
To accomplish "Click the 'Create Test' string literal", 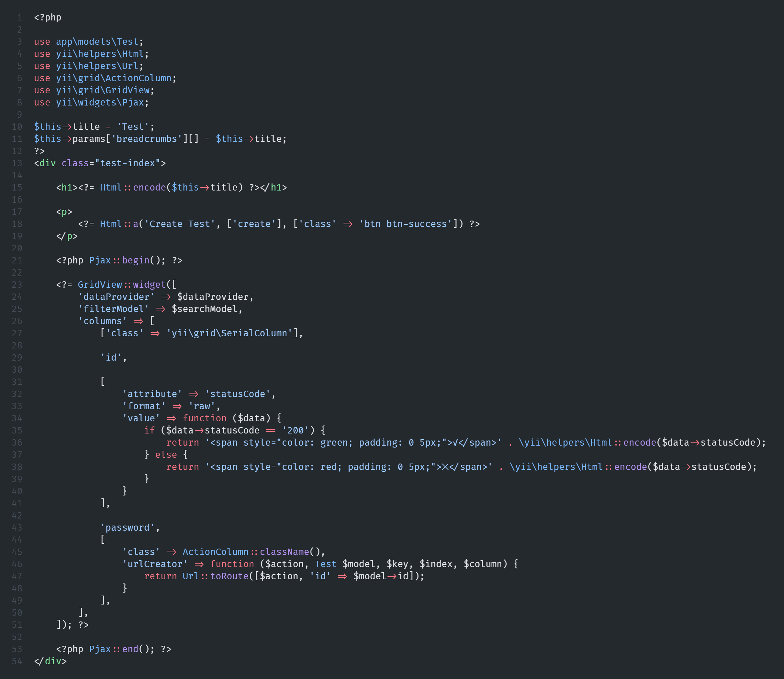I will point(180,224).
